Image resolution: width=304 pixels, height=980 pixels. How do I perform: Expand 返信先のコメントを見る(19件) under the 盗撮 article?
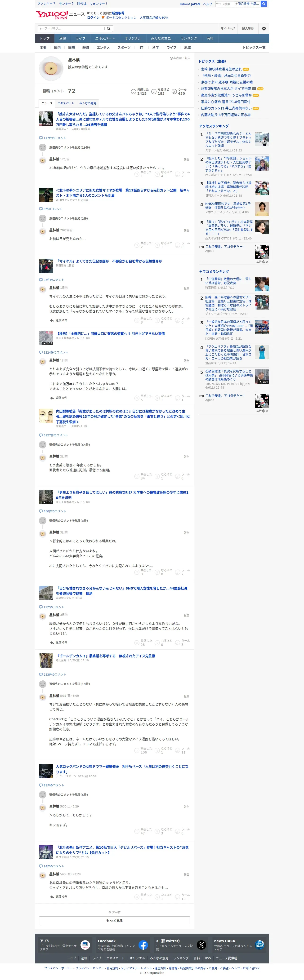pos(69,148)
